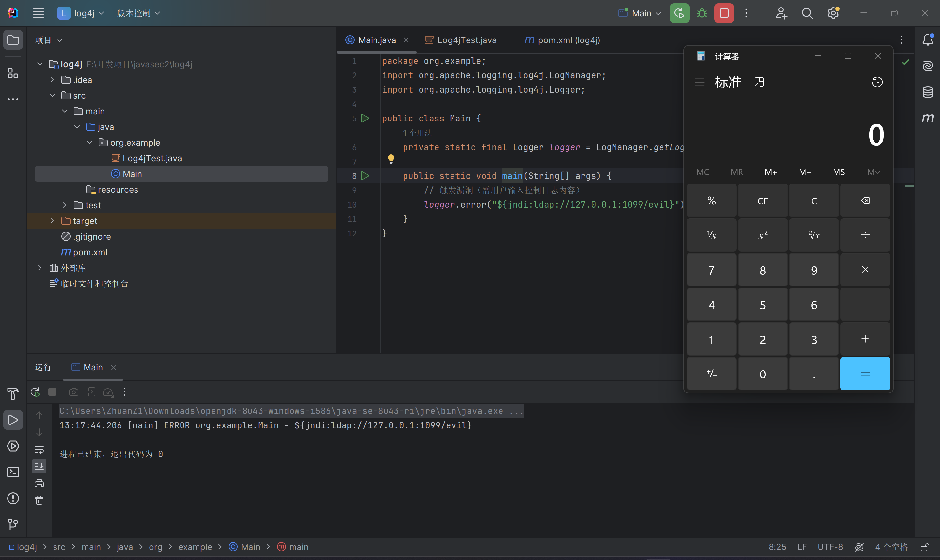Image resolution: width=940 pixels, height=560 pixels.
Task: Start debugging with the bug icon
Action: click(702, 13)
